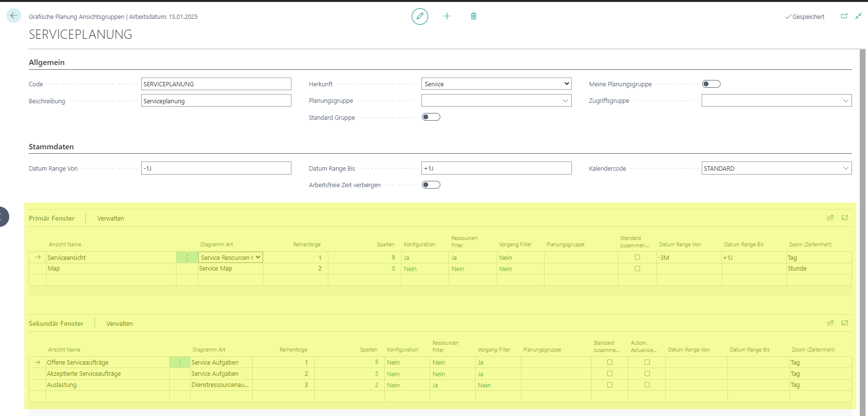This screenshot has width=868, height=416.
Task: Click the edit pencil icon
Action: tap(420, 16)
